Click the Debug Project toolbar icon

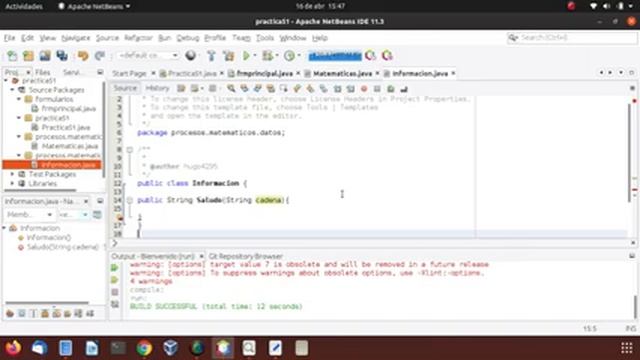(268, 56)
